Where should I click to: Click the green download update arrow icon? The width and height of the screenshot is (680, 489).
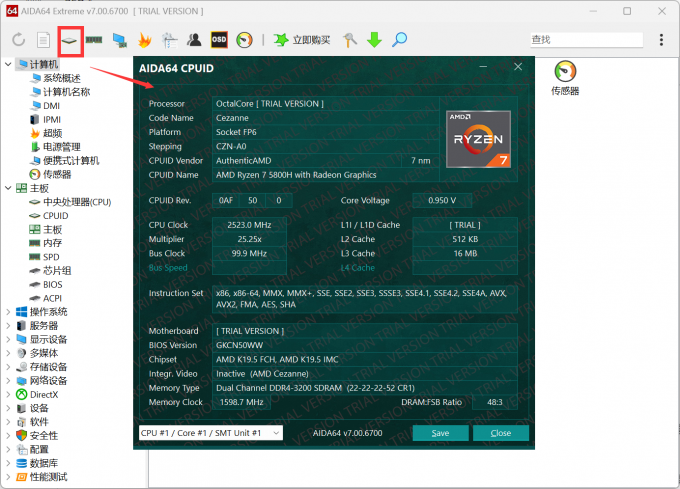click(x=374, y=40)
